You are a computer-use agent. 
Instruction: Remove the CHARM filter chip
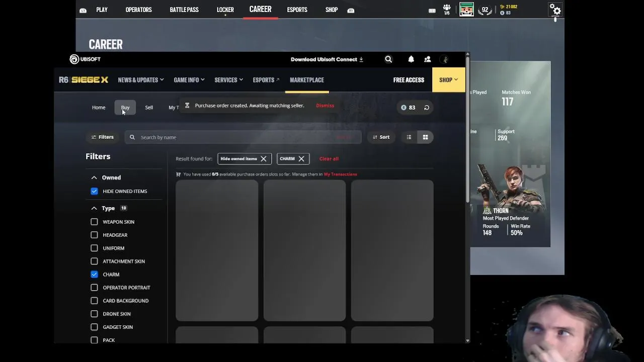coord(301,159)
